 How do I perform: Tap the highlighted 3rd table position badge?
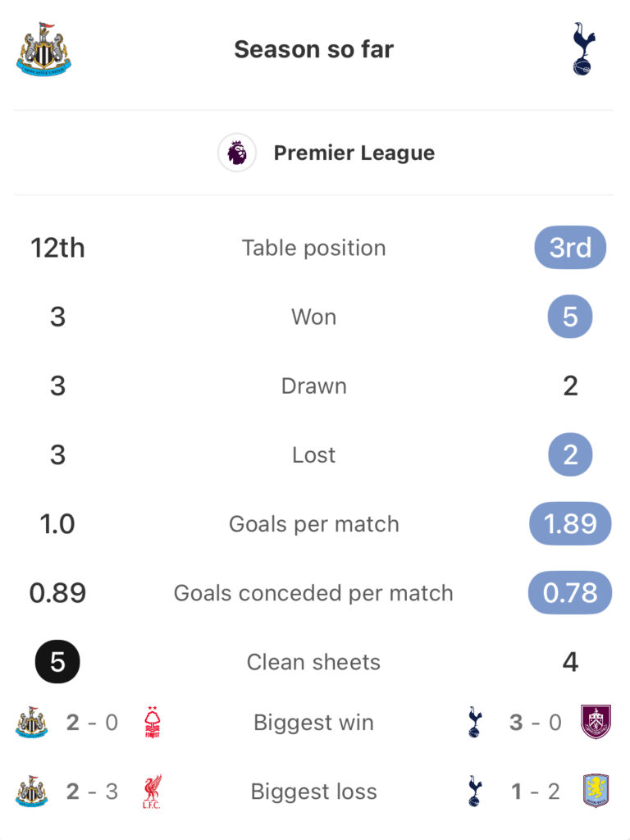click(x=570, y=248)
